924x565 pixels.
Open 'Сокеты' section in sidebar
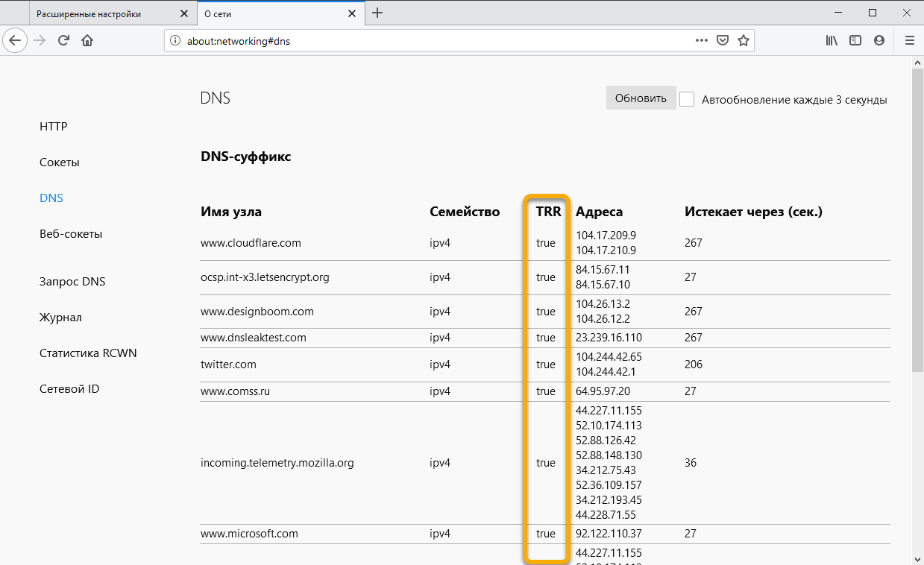pyautogui.click(x=60, y=162)
